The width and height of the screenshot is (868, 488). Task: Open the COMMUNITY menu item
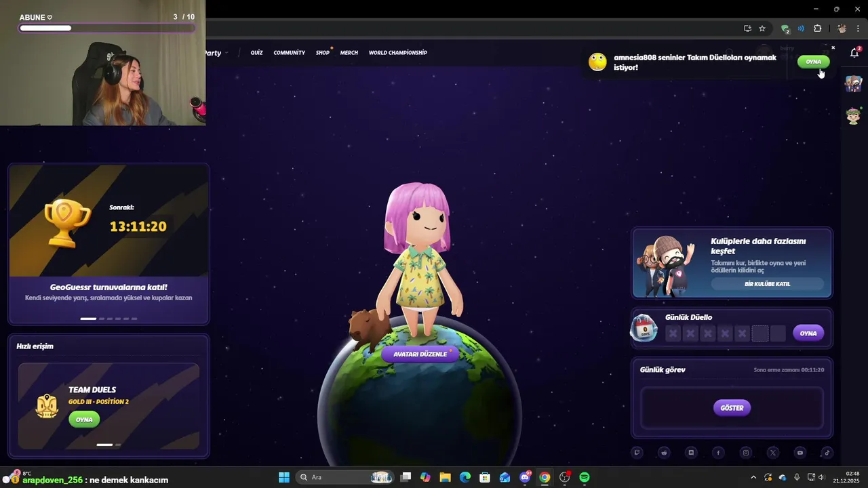tap(290, 53)
